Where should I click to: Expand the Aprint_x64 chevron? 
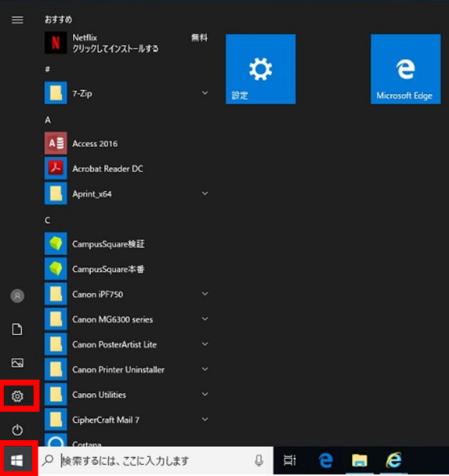click(x=205, y=193)
